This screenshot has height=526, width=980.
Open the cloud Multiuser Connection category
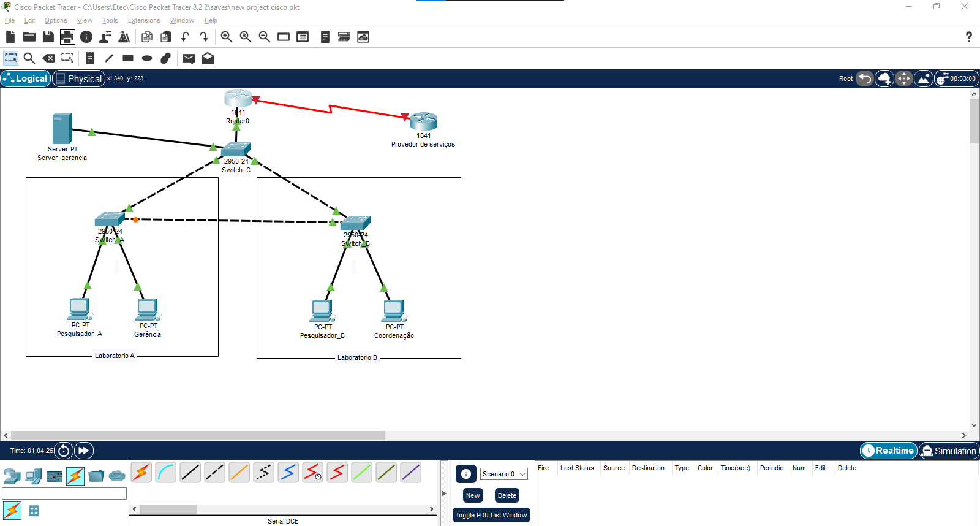[117, 476]
